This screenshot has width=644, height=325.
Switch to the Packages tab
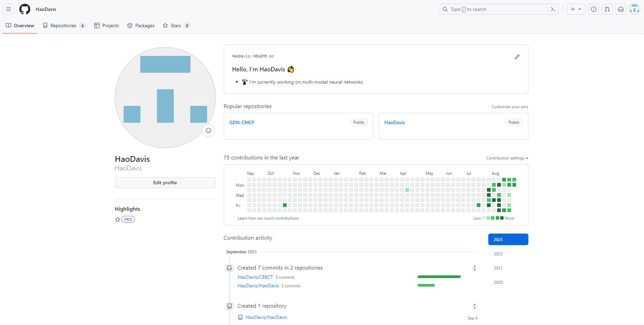pos(141,25)
